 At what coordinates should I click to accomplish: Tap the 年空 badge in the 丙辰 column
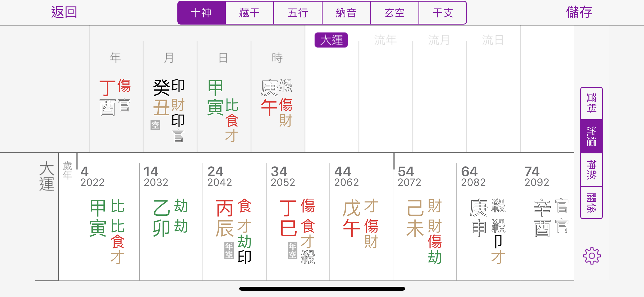229,251
